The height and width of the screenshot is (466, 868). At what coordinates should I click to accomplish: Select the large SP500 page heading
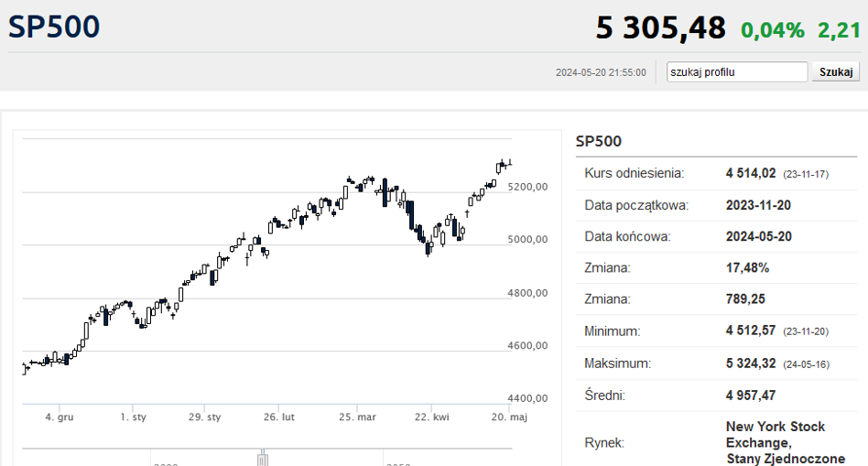[54, 27]
